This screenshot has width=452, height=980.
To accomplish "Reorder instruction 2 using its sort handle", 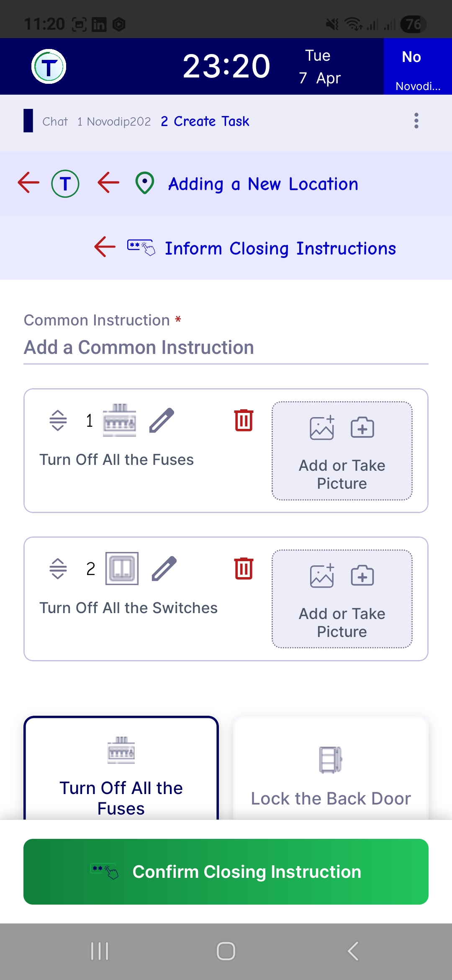I will pos(58,568).
